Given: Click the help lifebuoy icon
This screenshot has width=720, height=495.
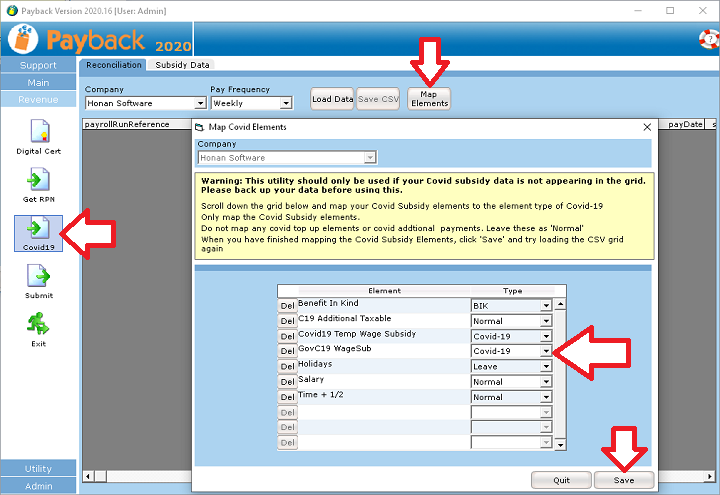Looking at the screenshot, I should (x=709, y=39).
